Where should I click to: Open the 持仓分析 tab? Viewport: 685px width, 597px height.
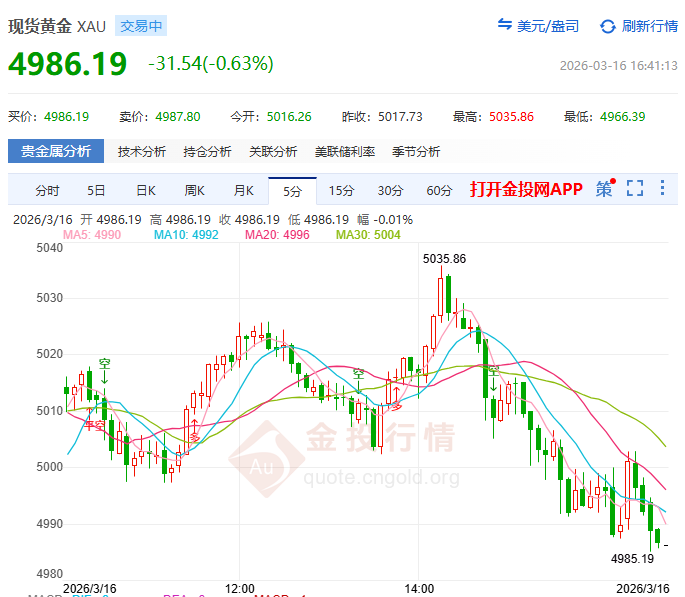click(207, 152)
